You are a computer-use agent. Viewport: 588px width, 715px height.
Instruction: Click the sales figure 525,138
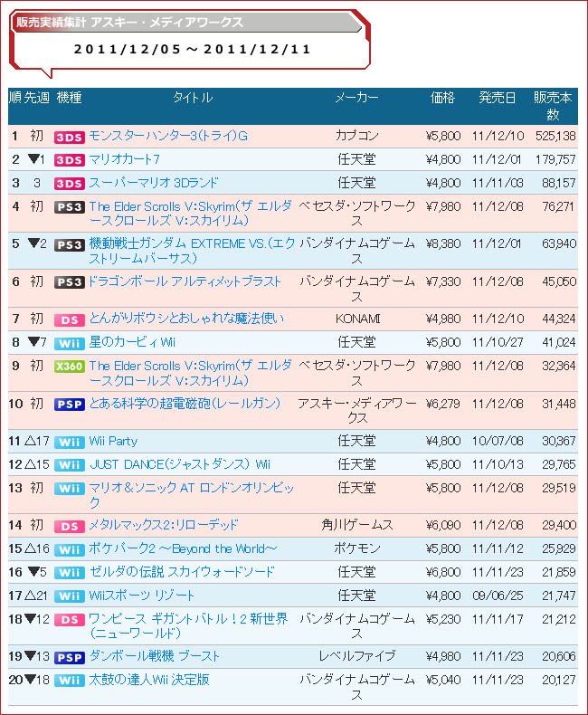[x=555, y=136]
